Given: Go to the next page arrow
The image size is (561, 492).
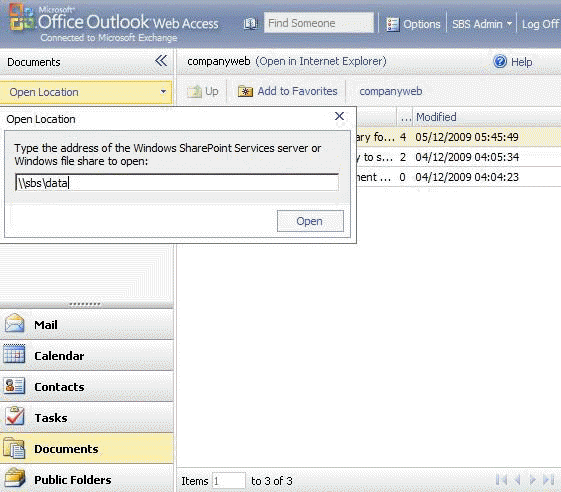Looking at the screenshot, I should tap(533, 479).
